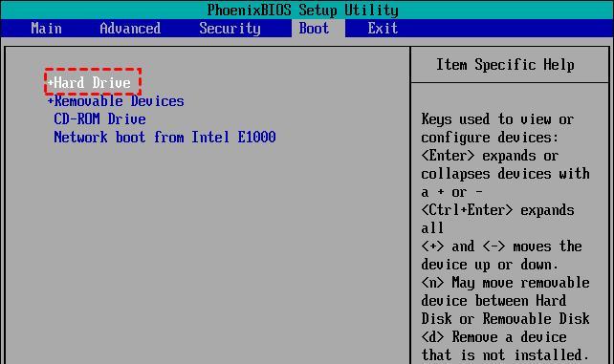Open the Main tab
The image size is (614, 364).
pos(46,28)
